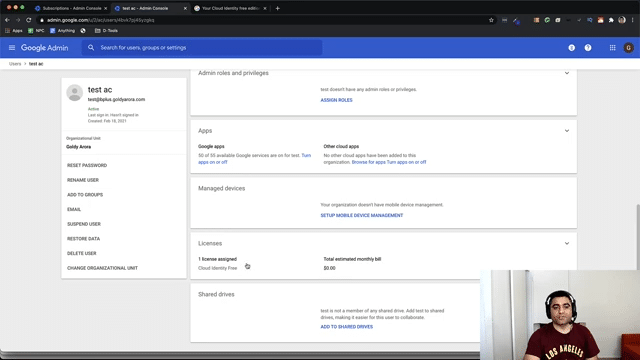The height and width of the screenshot is (360, 640).
Task: Open the Apps bookmark shortcut
Action: click(14, 31)
